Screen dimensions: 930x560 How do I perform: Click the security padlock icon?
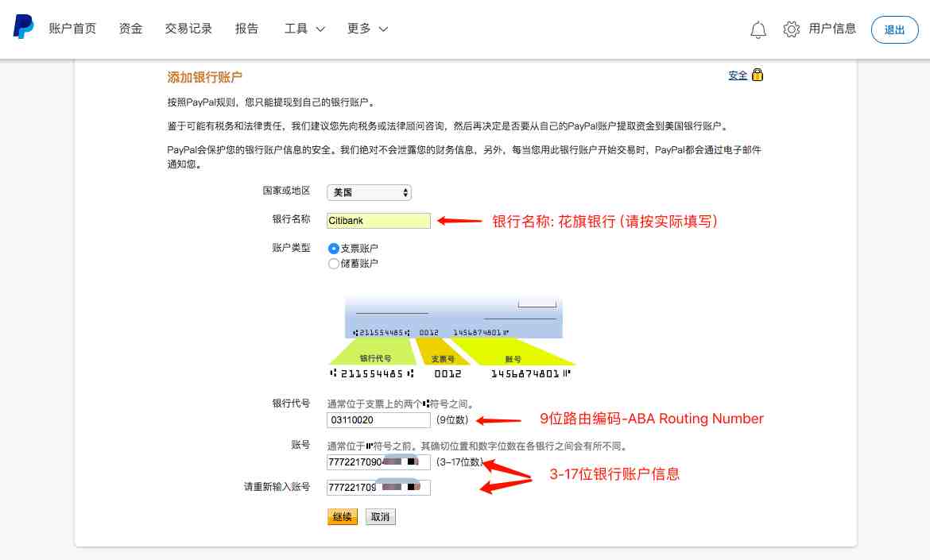coord(758,75)
